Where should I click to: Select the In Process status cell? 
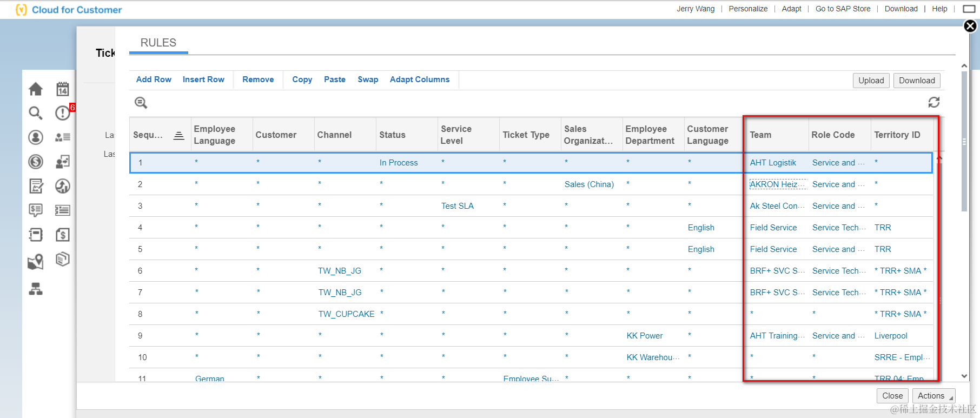[x=399, y=163]
